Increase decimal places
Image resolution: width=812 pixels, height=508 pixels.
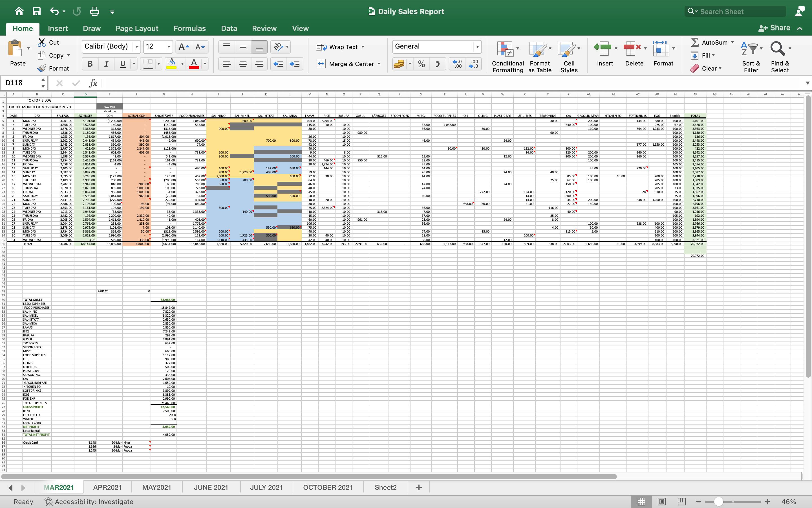(x=457, y=64)
